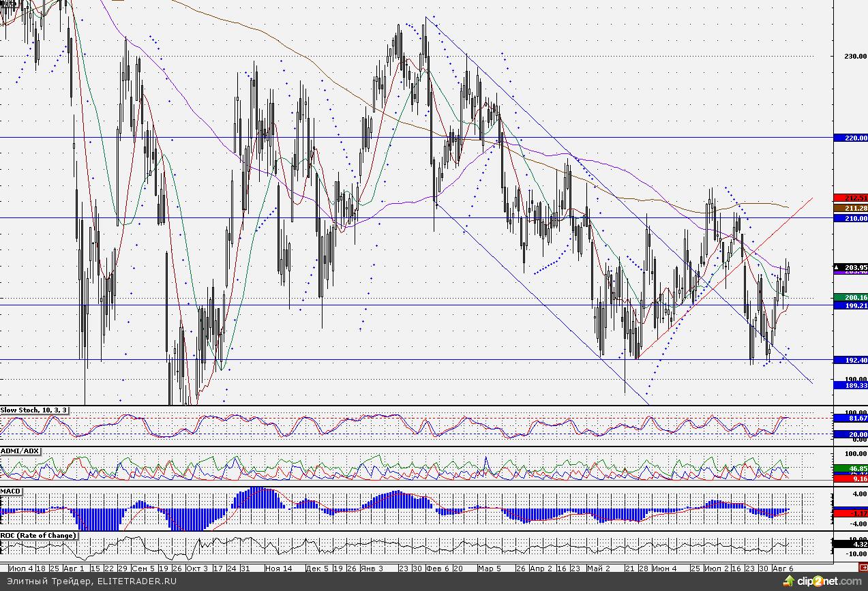Screen dimensions: 868x591
Task: Click the clip2net green arrow logo
Action: click(x=790, y=581)
